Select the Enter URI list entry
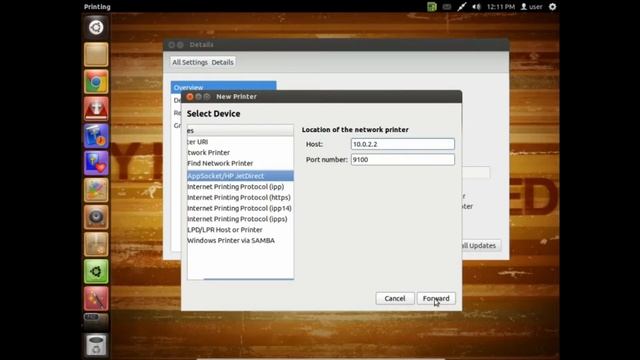This screenshot has width=640, height=360. click(240, 142)
